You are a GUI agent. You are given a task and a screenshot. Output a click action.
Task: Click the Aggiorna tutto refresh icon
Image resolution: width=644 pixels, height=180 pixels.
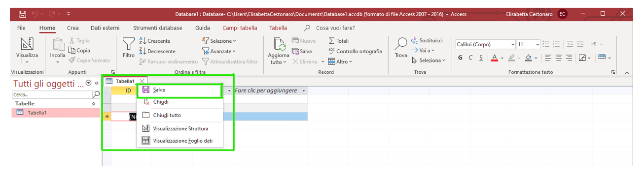(280, 45)
